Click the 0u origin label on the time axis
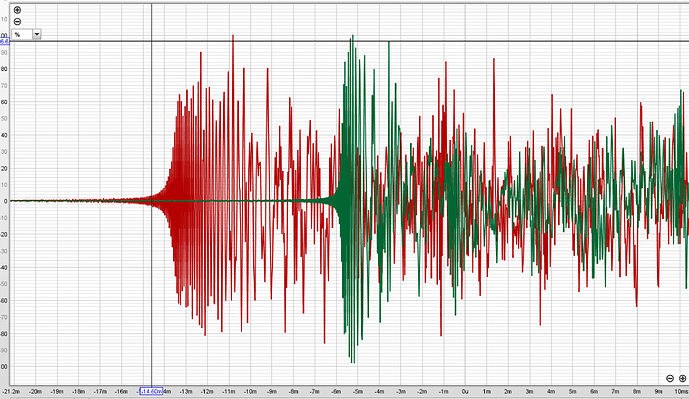The image size is (689, 399). click(465, 392)
